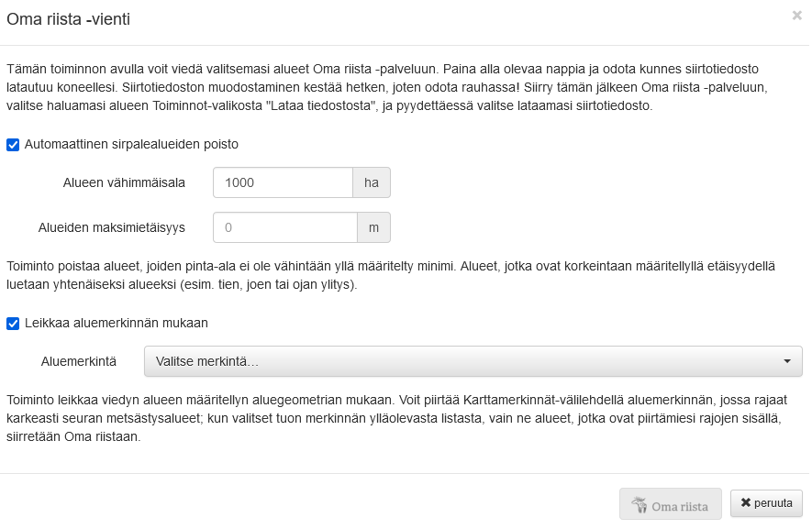
Task: Click the m unit label
Action: point(374,227)
